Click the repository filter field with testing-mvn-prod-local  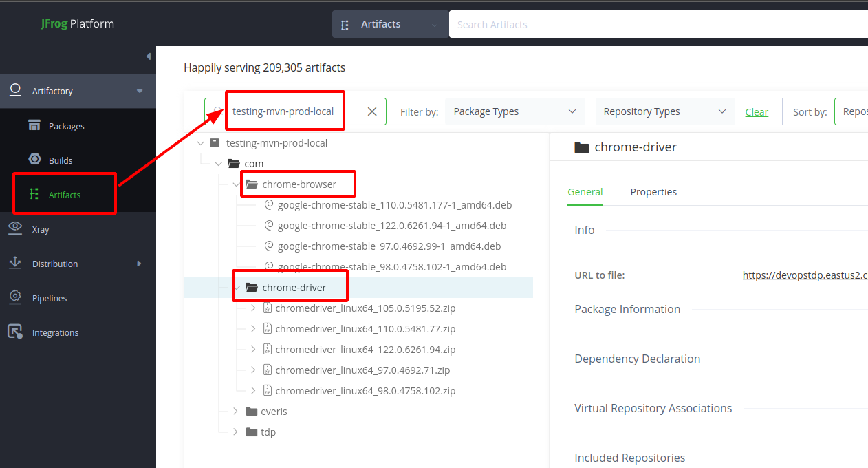(296, 111)
